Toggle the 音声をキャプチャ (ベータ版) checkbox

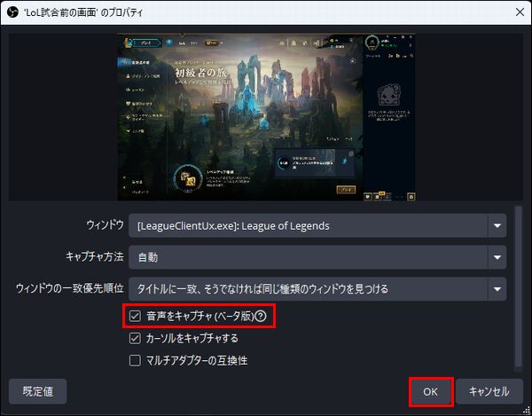135,317
